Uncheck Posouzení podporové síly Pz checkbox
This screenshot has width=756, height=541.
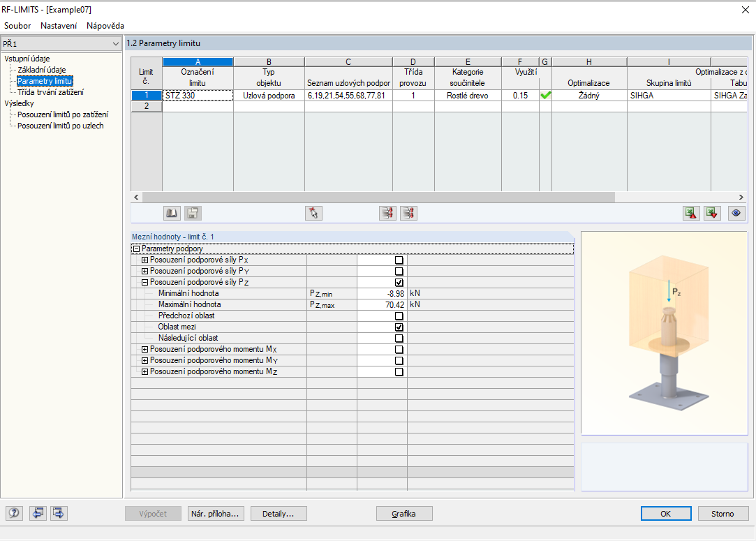[x=399, y=282]
